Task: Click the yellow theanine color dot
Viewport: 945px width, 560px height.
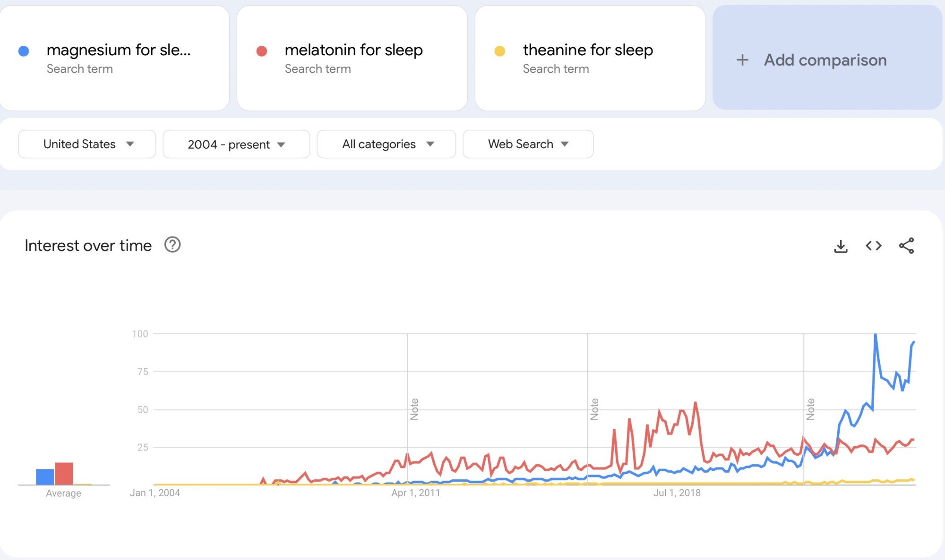Action: [x=500, y=51]
